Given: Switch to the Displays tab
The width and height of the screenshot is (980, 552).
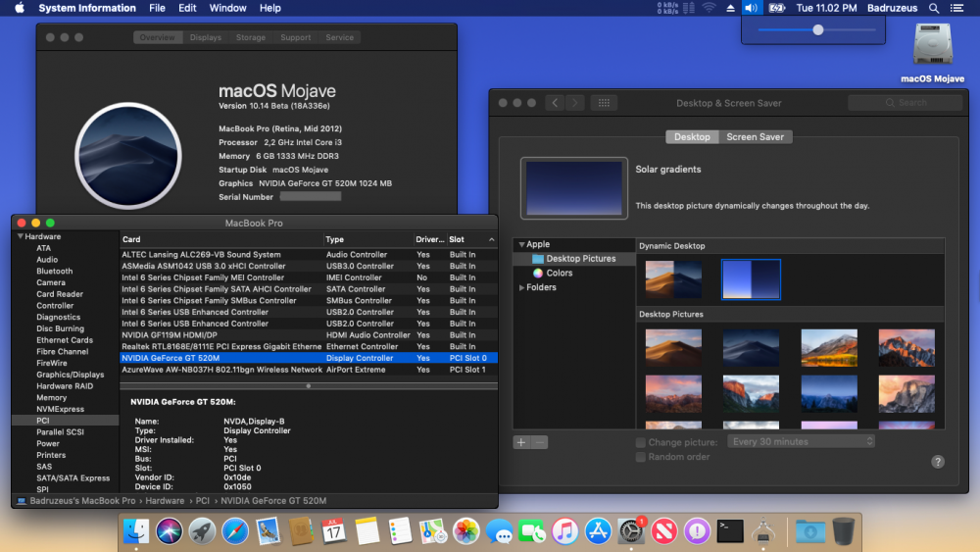Looking at the screenshot, I should (x=206, y=37).
